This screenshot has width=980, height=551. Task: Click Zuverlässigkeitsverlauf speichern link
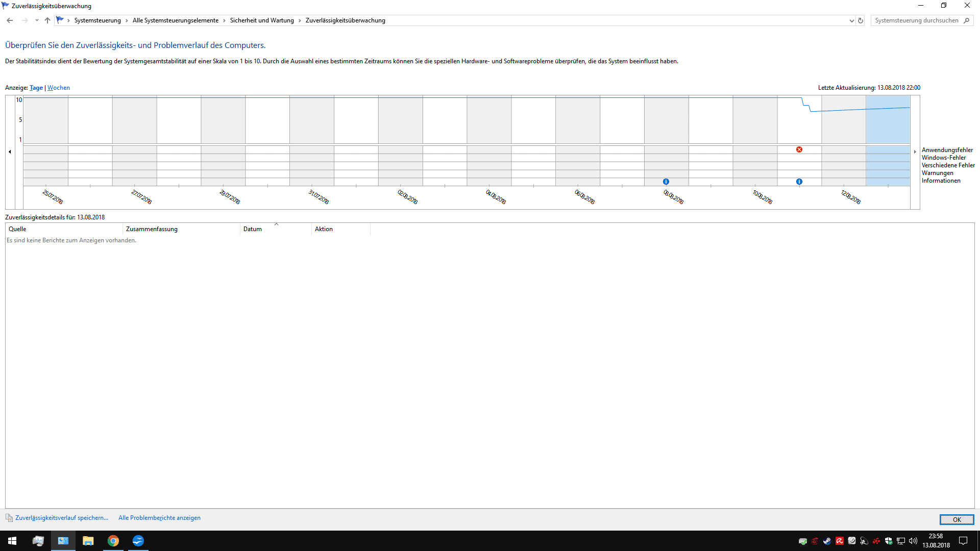(61, 518)
